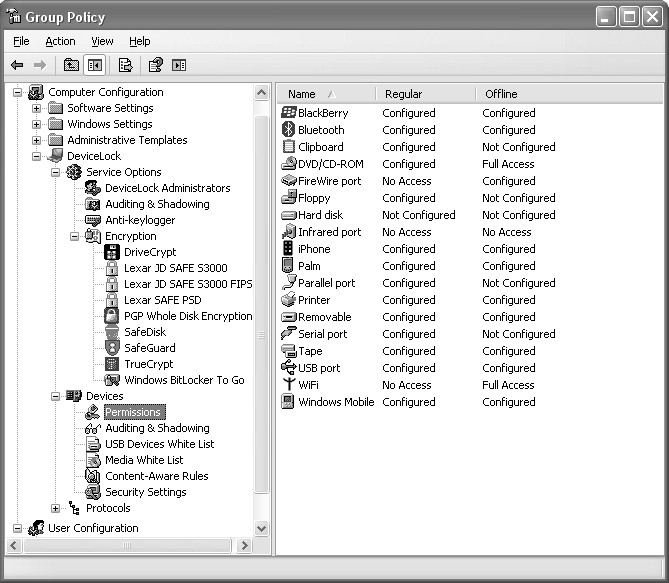Click the Clipboard icon in list

(x=289, y=146)
